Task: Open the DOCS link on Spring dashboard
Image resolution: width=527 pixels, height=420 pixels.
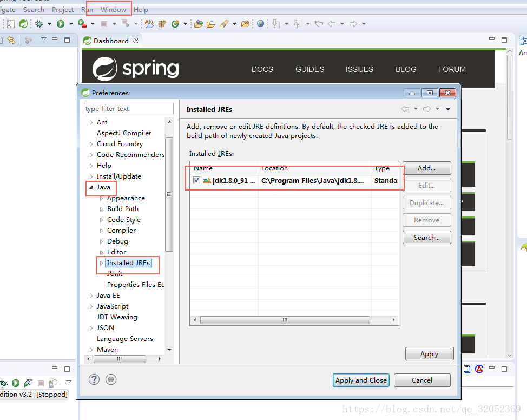Action: coord(262,69)
